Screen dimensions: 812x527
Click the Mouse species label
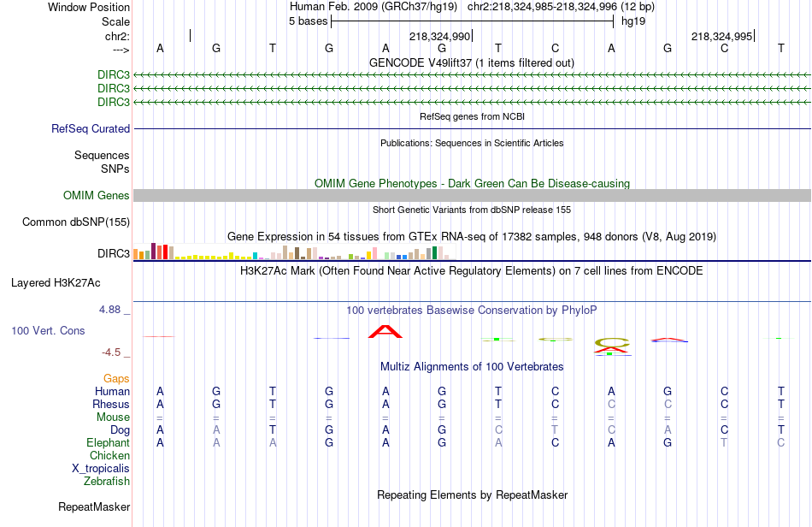click(x=114, y=417)
